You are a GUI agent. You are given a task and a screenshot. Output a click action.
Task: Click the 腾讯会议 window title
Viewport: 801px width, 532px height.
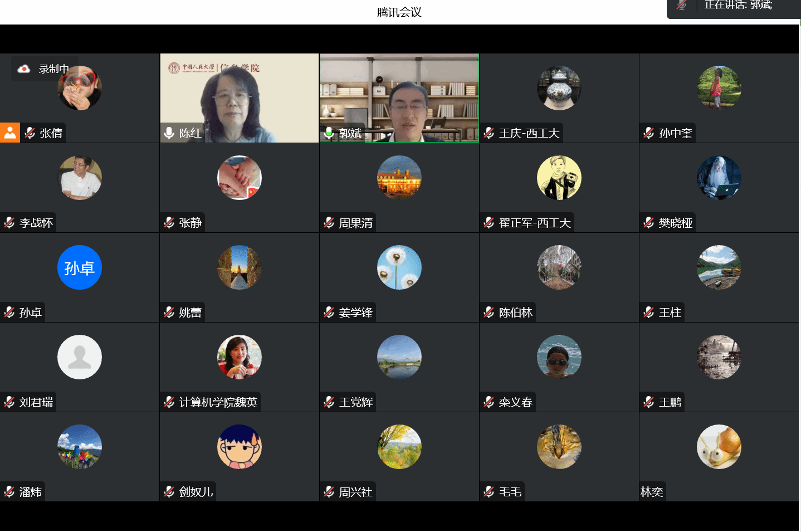point(399,12)
